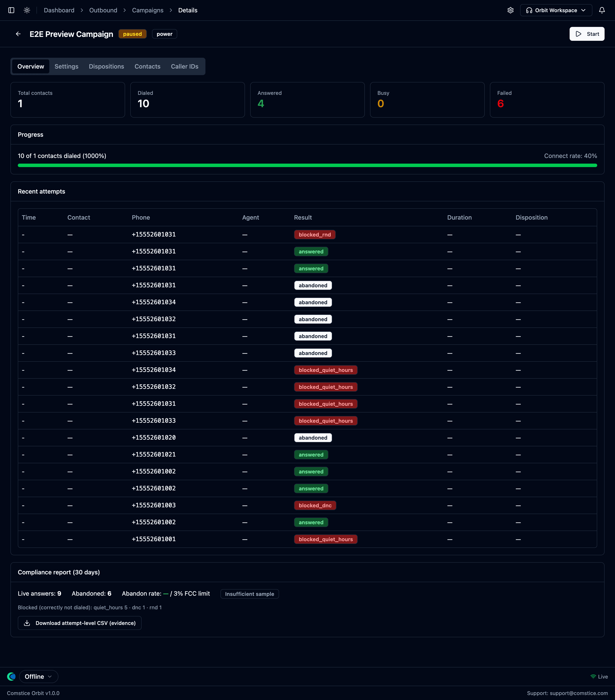Go back with the arrow icon
Image resolution: width=615 pixels, height=700 pixels.
[18, 34]
